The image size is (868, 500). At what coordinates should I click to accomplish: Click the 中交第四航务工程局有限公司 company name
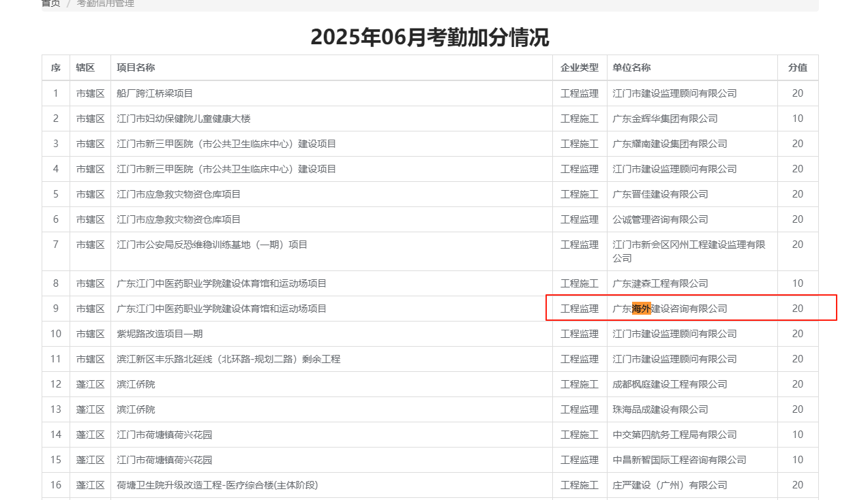tap(674, 435)
